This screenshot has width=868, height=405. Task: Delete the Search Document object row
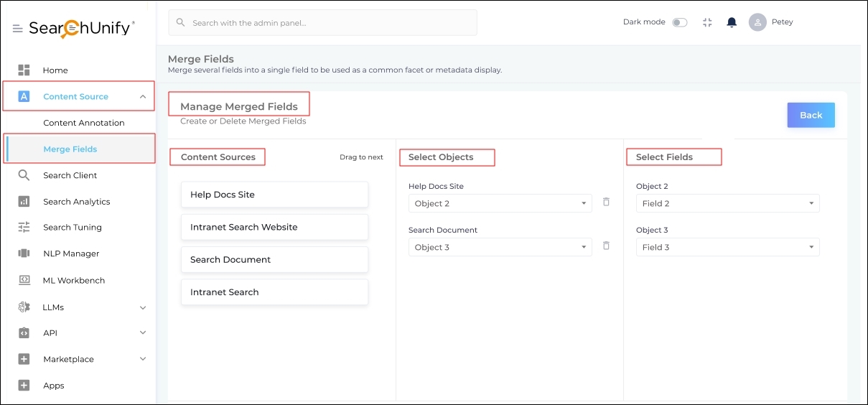point(606,246)
